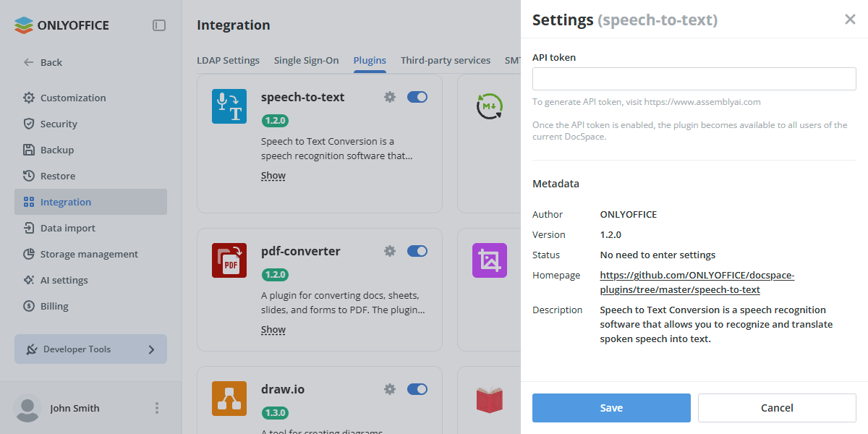Toggle the speech-to-text plugin off

417,97
